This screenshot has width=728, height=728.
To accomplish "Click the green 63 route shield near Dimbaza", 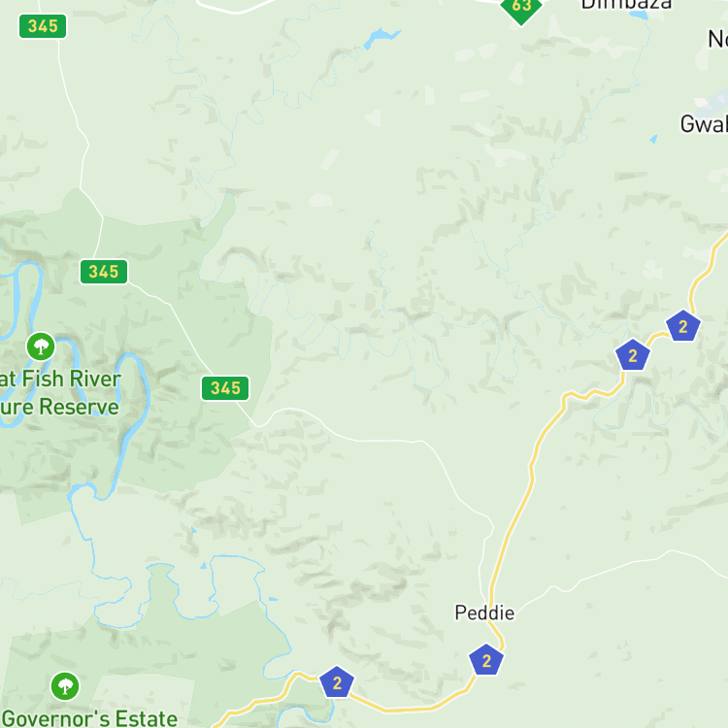I will point(521,8).
